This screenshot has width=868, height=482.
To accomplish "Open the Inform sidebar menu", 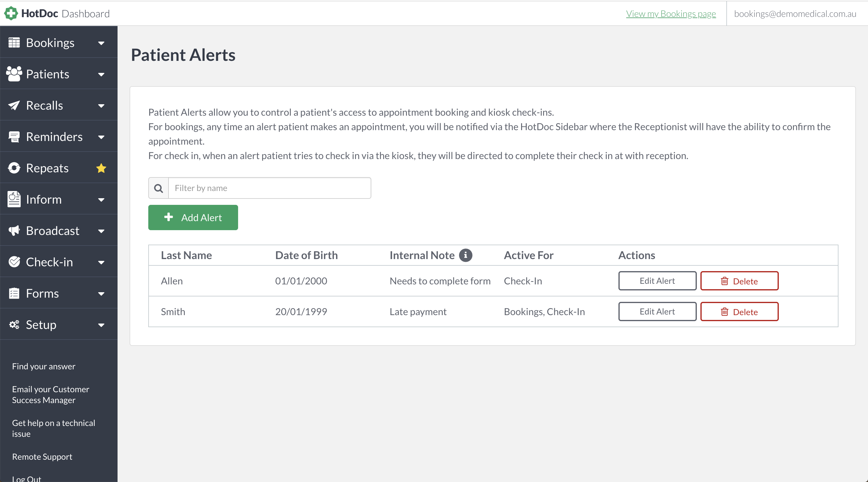I will pyautogui.click(x=59, y=199).
